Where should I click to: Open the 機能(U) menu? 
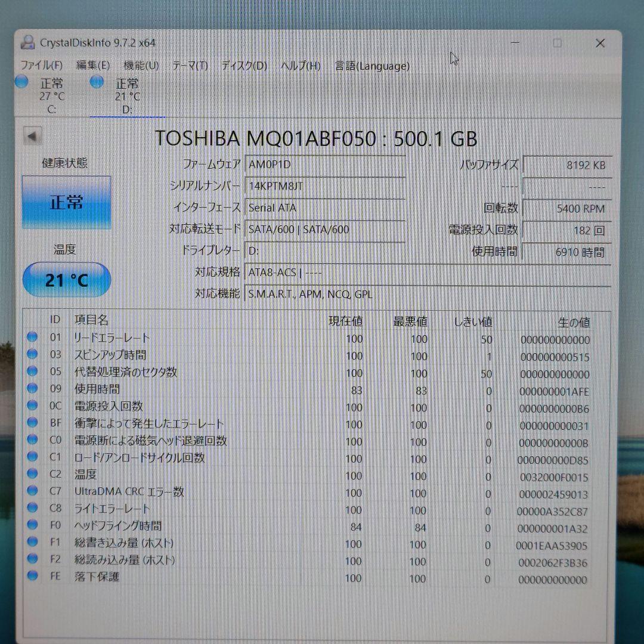coord(141,66)
